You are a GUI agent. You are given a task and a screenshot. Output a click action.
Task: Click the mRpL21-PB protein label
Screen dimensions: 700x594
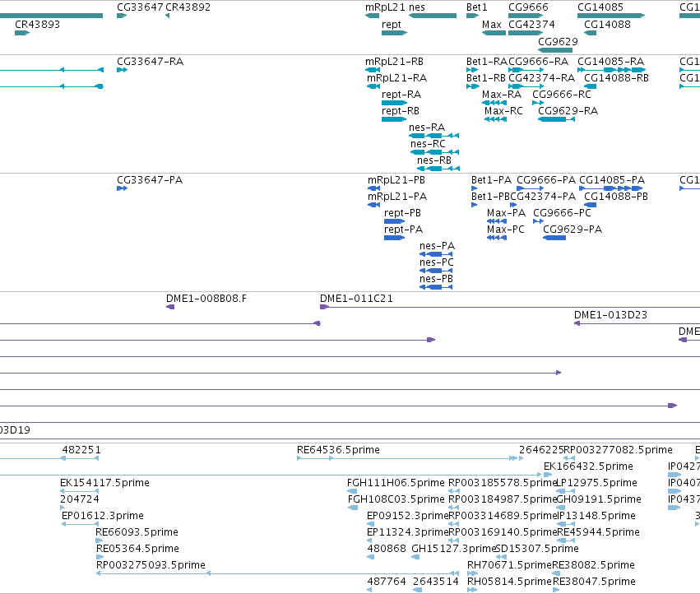pos(396,180)
